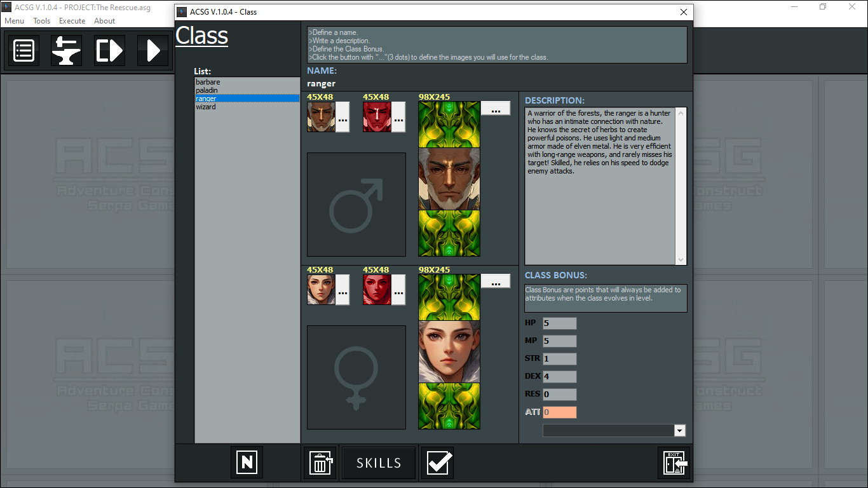
Task: Close the Class dialog window
Action: click(x=684, y=12)
